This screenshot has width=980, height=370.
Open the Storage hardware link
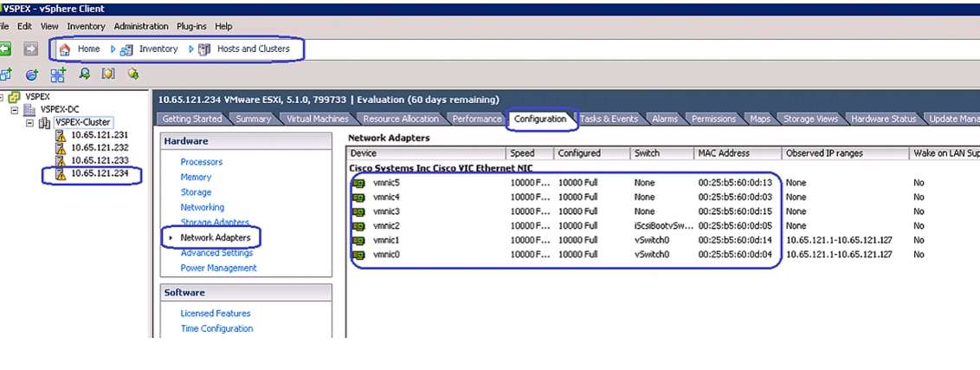(196, 192)
